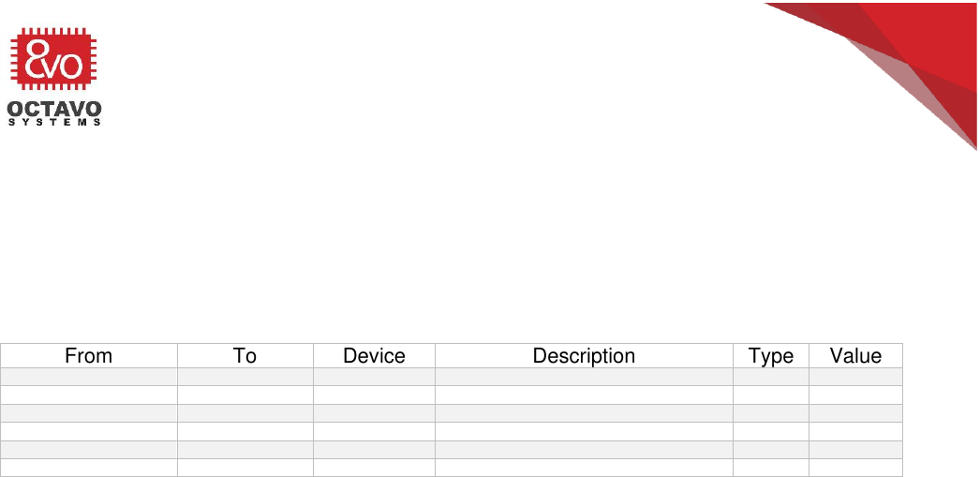Click first empty cell under Value
Screen dimensions: 980x477
[x=855, y=377]
